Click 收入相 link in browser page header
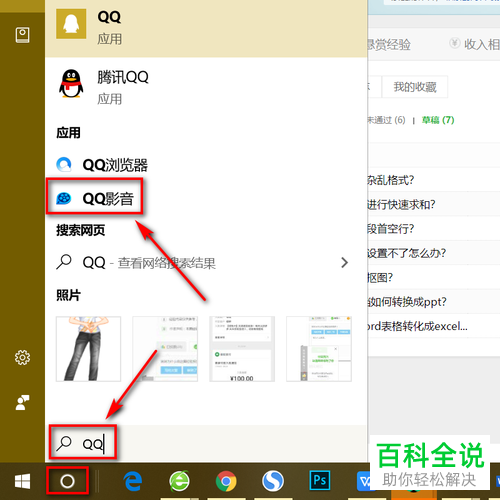The width and height of the screenshot is (500, 500). (481, 44)
